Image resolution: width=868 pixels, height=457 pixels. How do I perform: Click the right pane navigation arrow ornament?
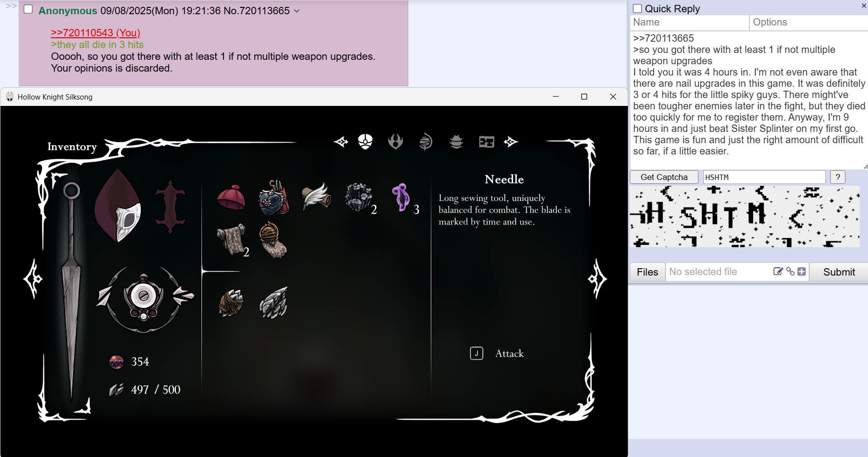(597, 279)
